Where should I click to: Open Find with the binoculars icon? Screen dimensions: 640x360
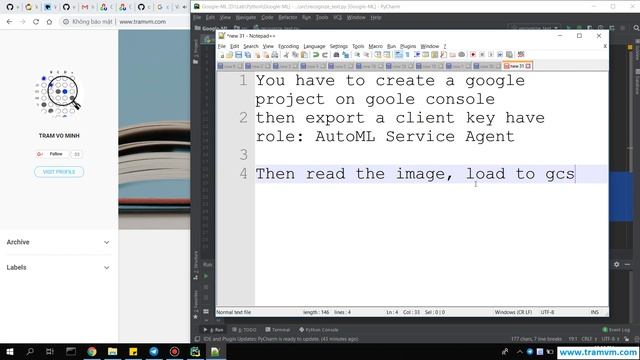[336, 55]
